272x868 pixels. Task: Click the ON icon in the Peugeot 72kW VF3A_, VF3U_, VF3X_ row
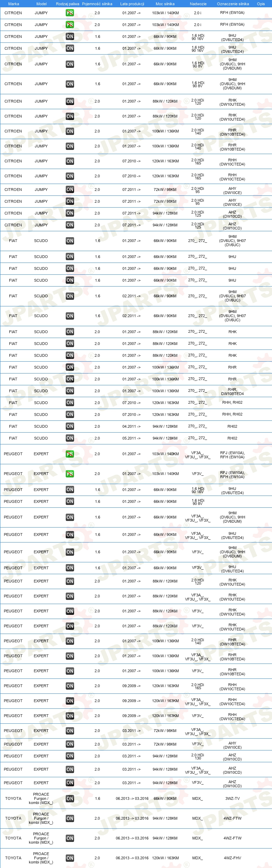[x=70, y=731]
